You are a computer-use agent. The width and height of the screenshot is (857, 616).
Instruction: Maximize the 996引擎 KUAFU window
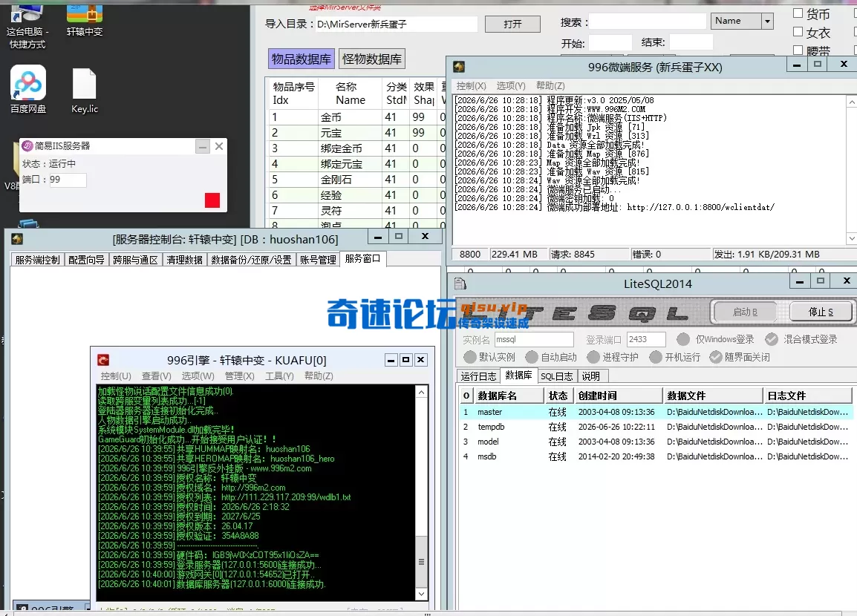pos(405,360)
